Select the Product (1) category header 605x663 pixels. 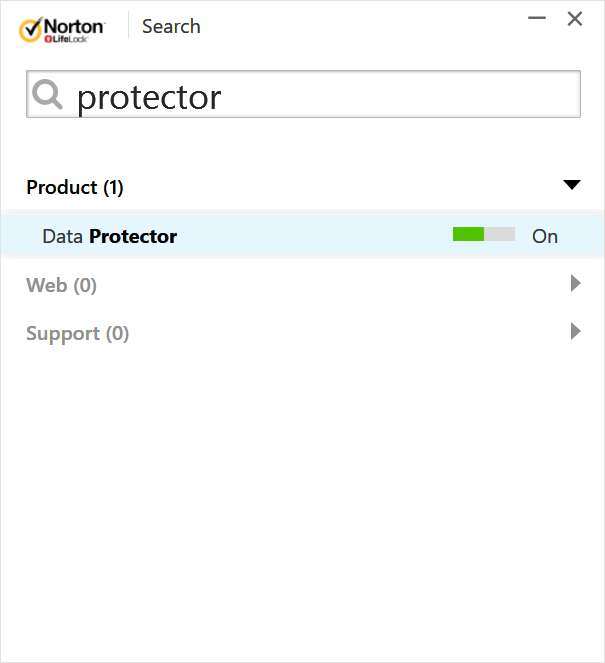click(x=75, y=187)
